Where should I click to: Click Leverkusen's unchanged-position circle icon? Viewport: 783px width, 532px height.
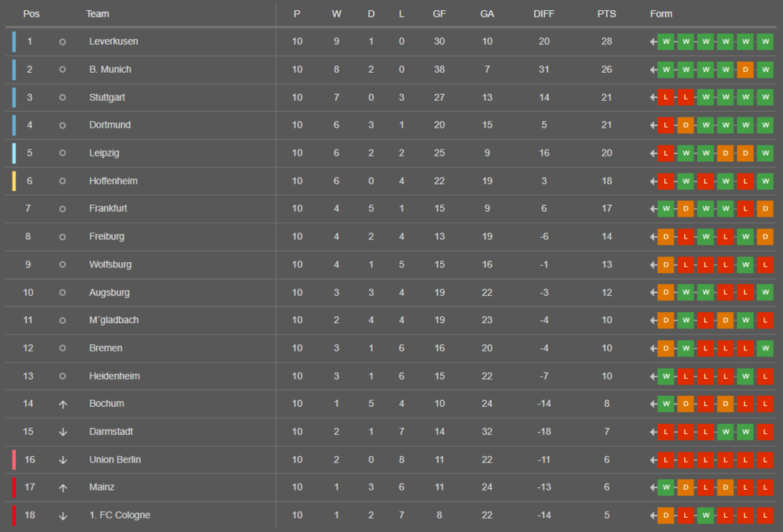click(63, 41)
